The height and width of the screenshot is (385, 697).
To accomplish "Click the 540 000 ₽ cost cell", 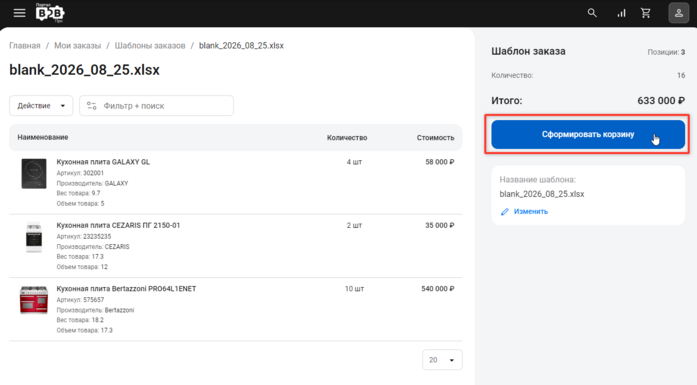I will pyautogui.click(x=438, y=289).
